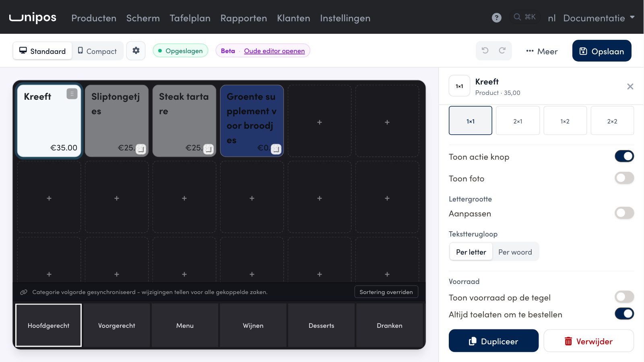
Task: Click the Verwijder delete button
Action: tap(588, 341)
